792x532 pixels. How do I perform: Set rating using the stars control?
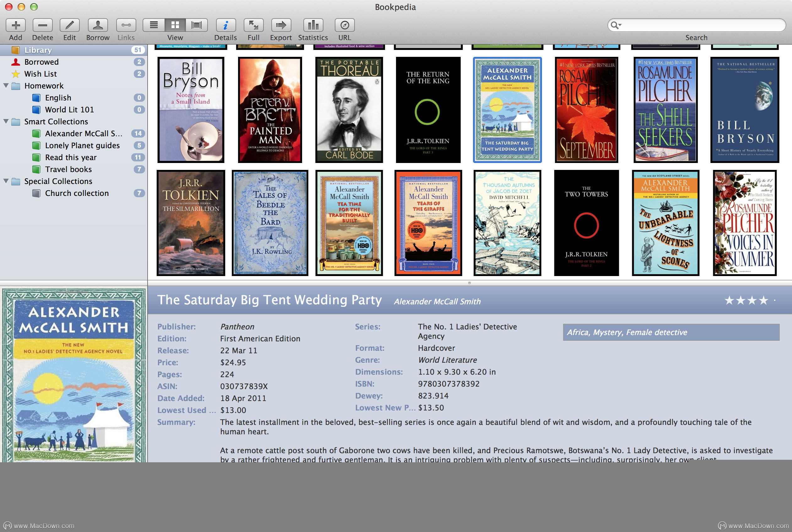751,300
